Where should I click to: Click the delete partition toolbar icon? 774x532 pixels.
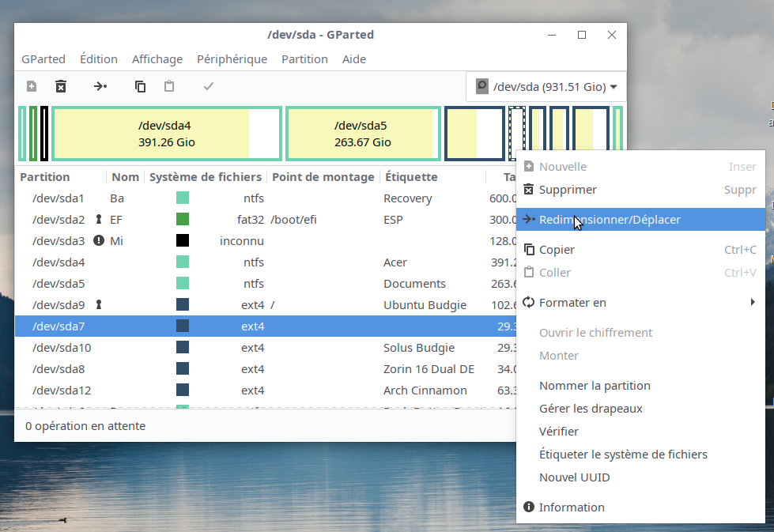pyautogui.click(x=61, y=86)
